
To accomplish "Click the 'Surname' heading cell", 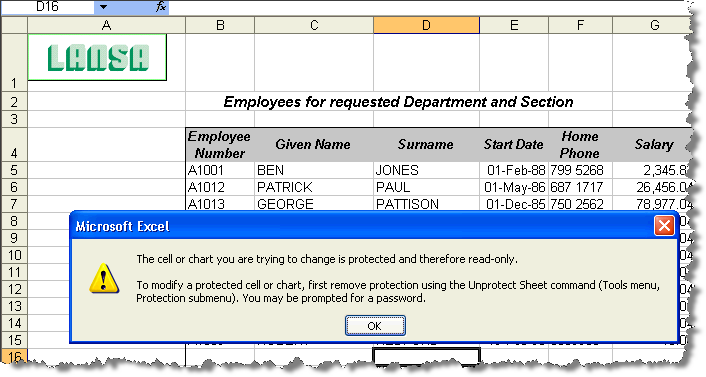I will point(426,145).
